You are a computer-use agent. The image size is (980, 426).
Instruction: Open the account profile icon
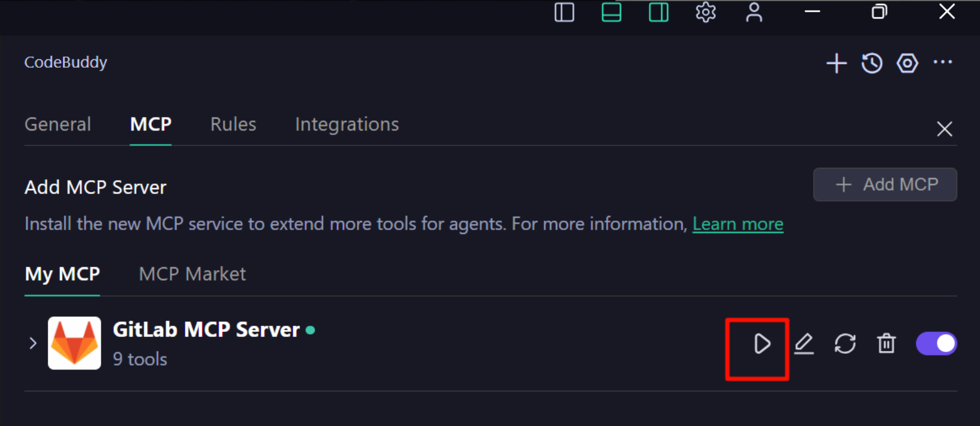(754, 12)
